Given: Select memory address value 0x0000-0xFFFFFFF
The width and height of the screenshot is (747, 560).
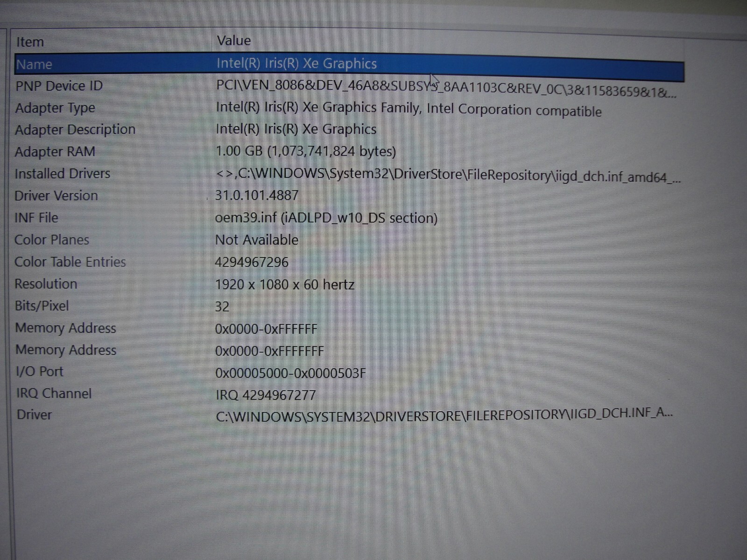Looking at the screenshot, I should (269, 351).
